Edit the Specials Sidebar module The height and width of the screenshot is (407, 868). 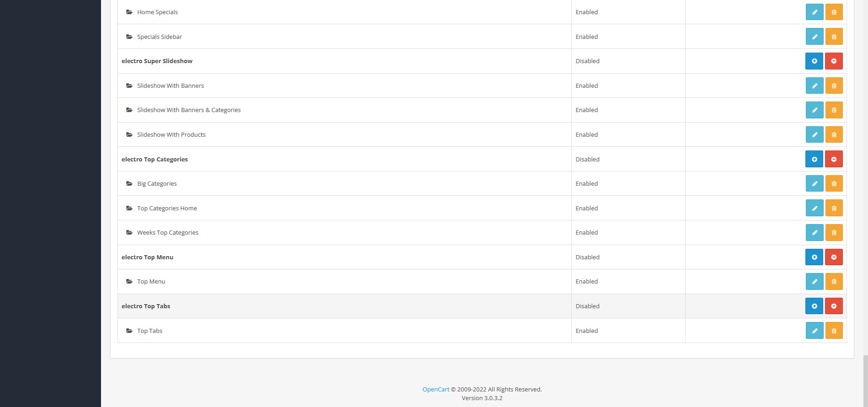pyautogui.click(x=815, y=37)
